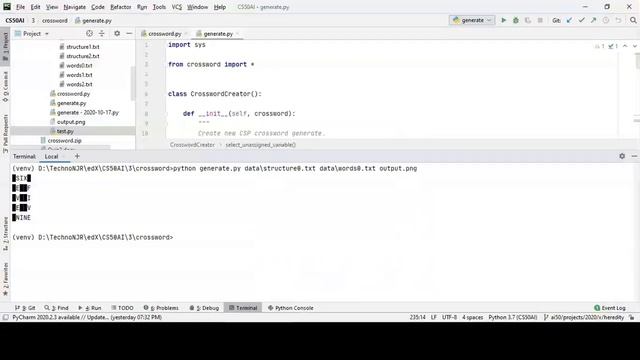Open the Pull Requests sidebar button
This screenshot has width=640, height=360.
[5, 133]
